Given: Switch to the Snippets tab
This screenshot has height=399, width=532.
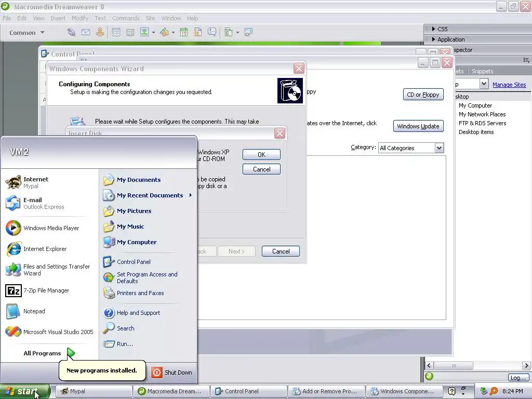Looking at the screenshot, I should point(482,71).
